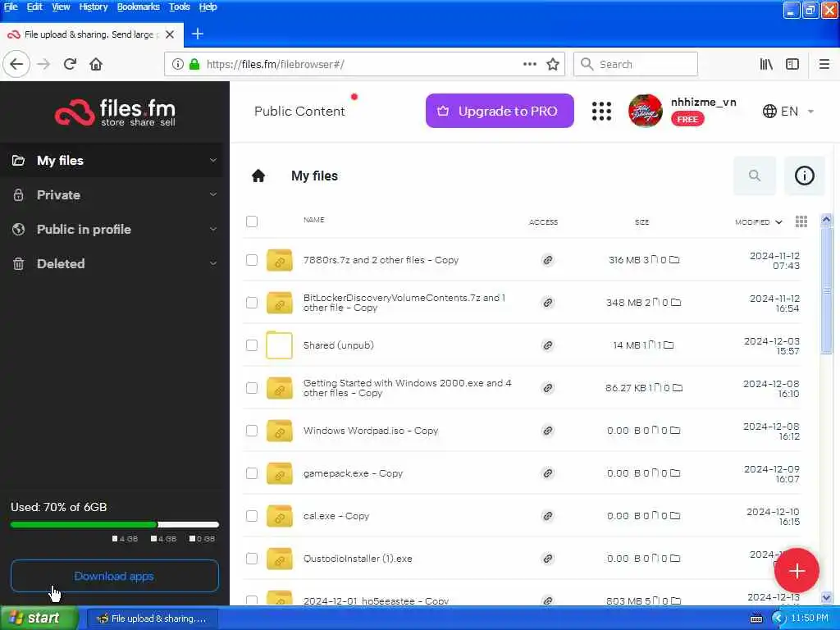Viewport: 840px width, 630px height.
Task: Click the taskbar File upload & sharing item
Action: (x=152, y=619)
